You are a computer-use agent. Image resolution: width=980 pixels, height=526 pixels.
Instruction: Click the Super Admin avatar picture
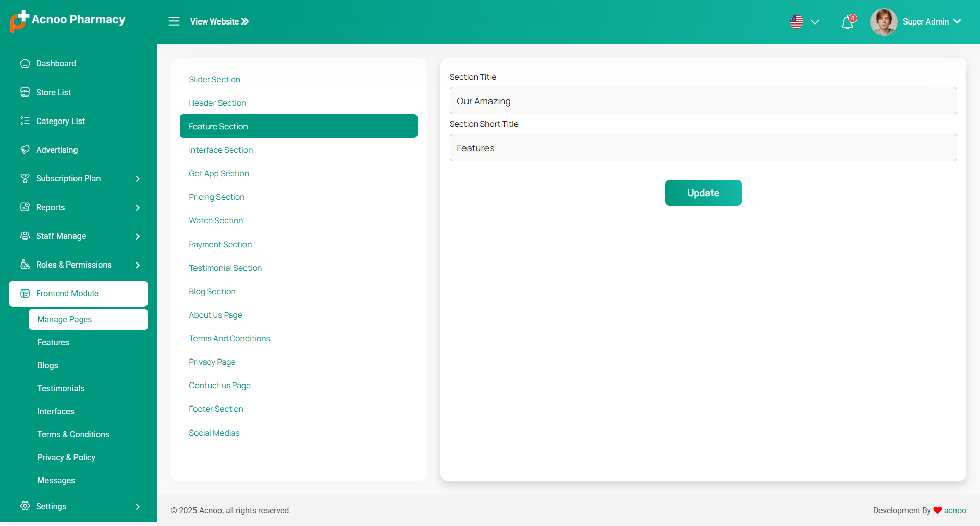[884, 22]
